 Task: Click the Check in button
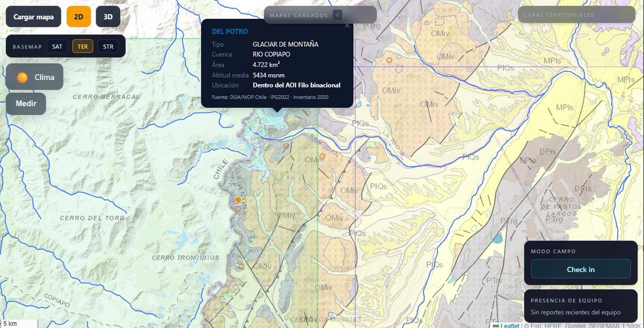click(581, 269)
